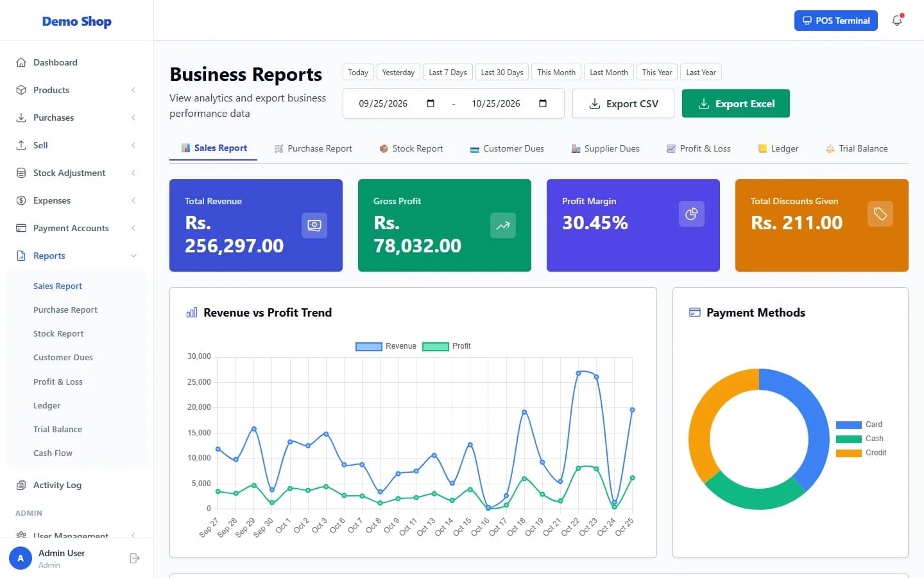Click the Sell upload icon in sidebar
The image size is (924, 578).
(21, 145)
